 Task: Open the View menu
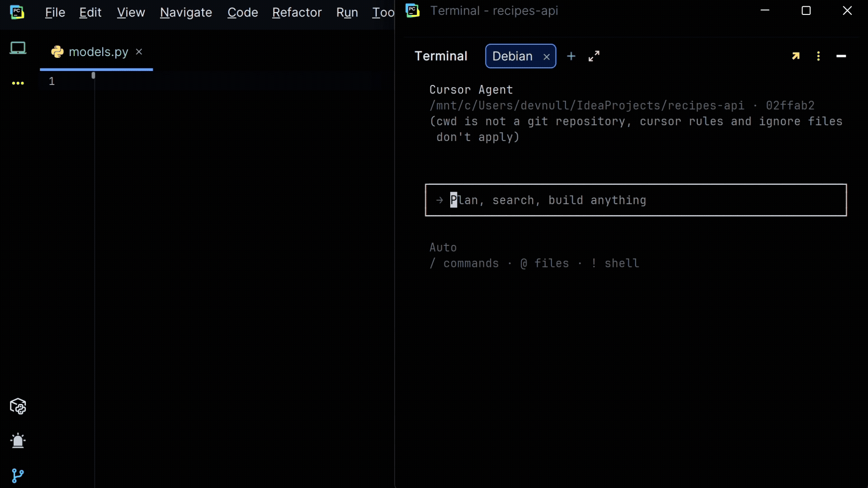(x=131, y=13)
